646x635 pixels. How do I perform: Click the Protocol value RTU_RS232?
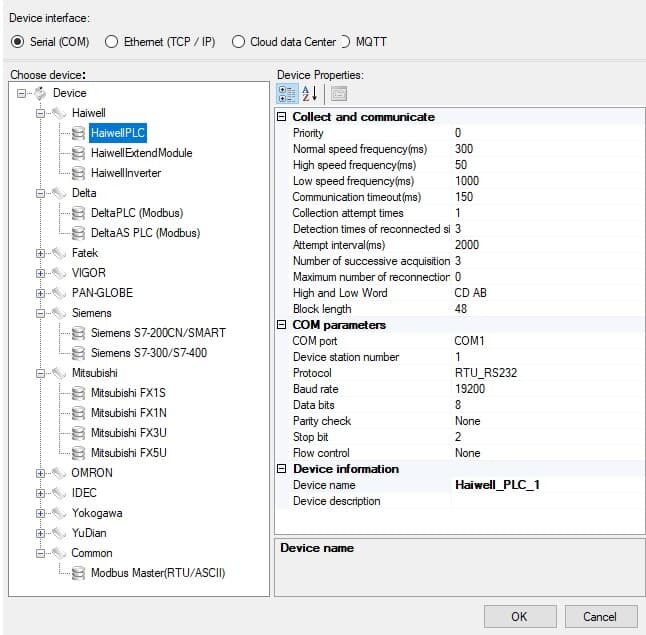click(x=486, y=373)
